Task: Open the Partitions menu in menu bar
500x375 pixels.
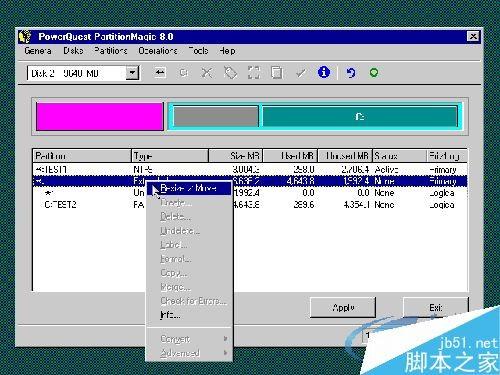Action: point(111,51)
